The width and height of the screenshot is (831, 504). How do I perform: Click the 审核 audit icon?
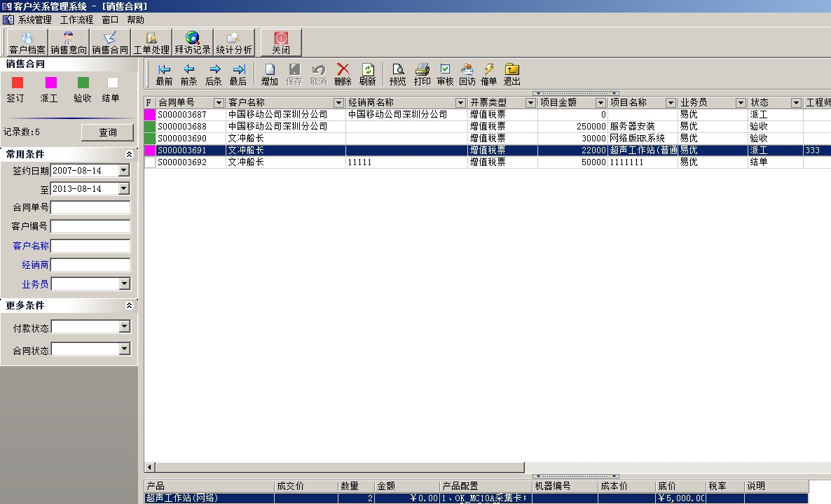tap(444, 73)
